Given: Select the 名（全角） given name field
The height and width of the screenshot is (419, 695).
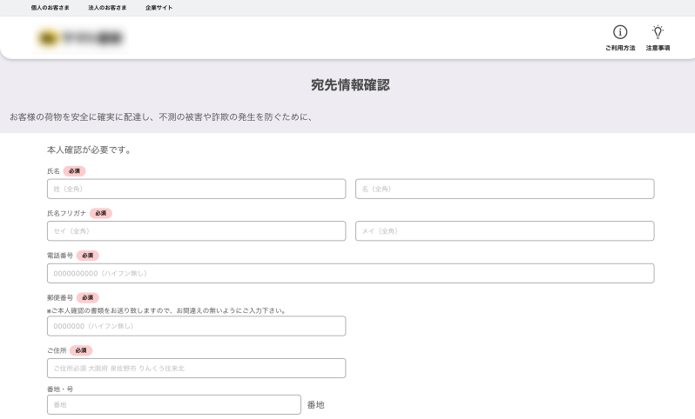Looking at the screenshot, I should 504,189.
